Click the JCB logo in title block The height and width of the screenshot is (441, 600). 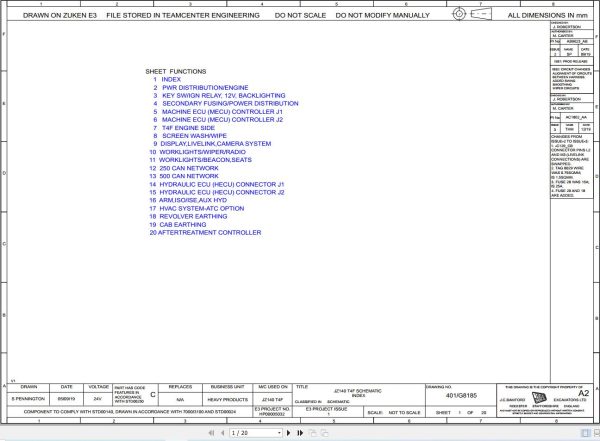pyautogui.click(x=539, y=398)
